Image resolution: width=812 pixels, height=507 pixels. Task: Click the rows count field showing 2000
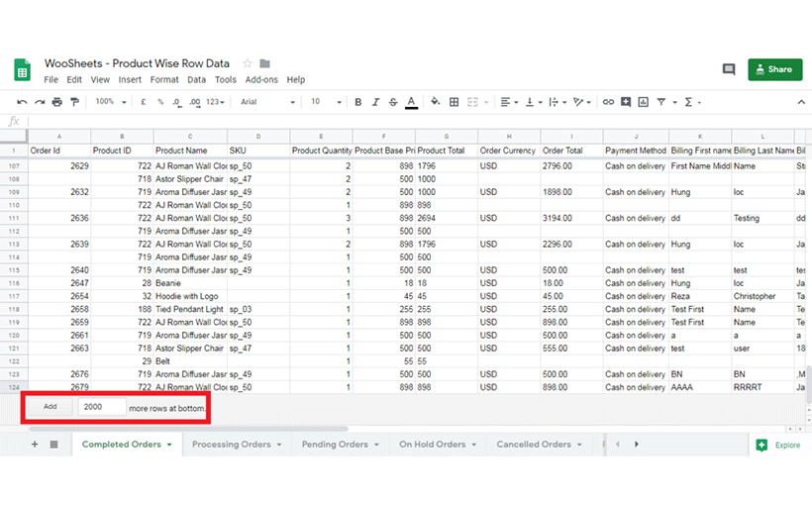pos(101,407)
